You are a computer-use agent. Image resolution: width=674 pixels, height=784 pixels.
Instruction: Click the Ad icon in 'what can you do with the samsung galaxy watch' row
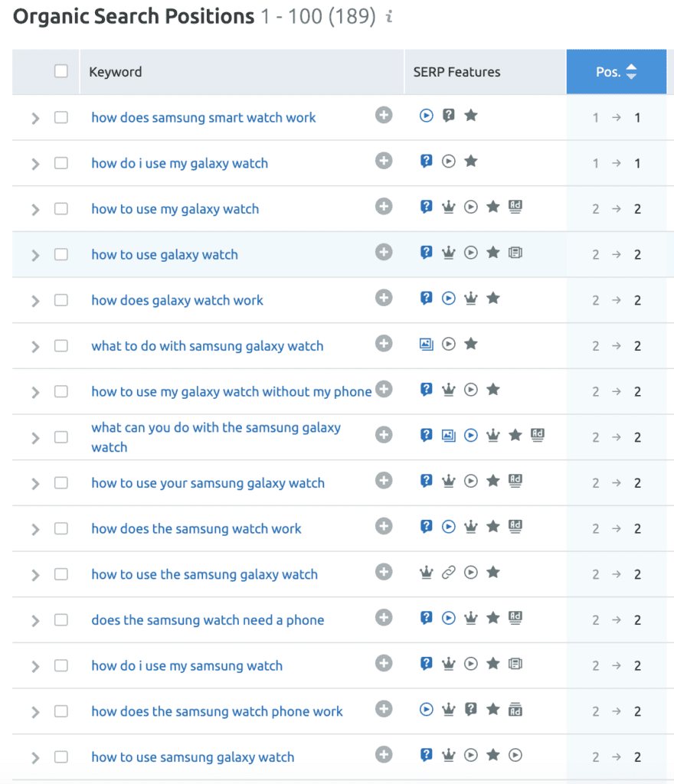538,435
